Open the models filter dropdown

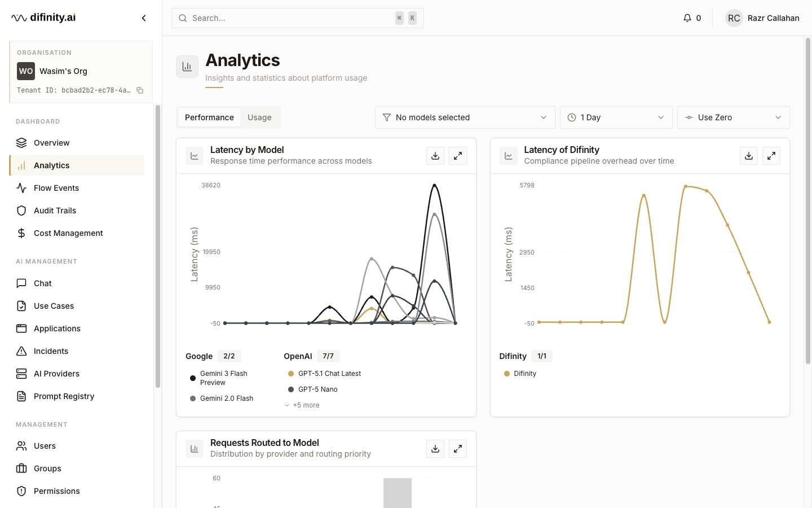pyautogui.click(x=465, y=117)
